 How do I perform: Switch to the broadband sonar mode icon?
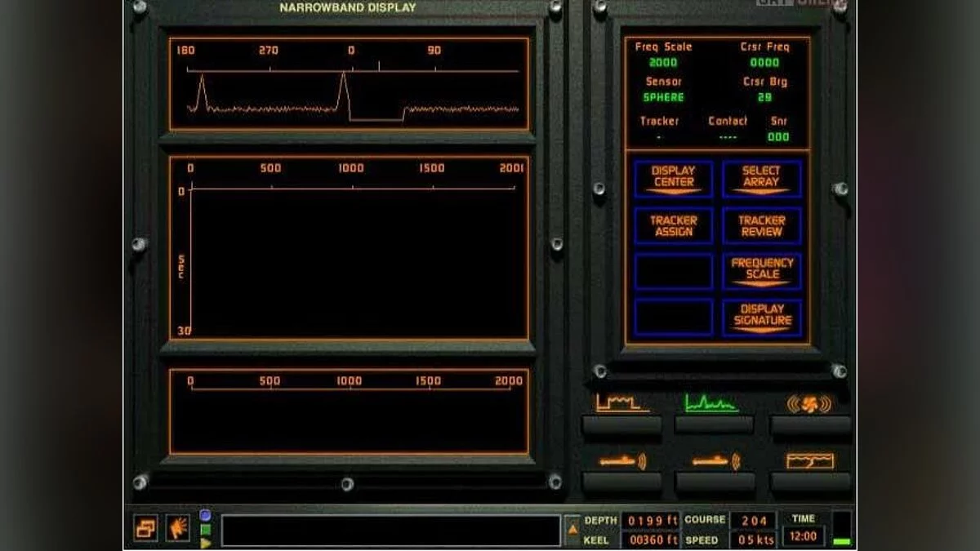pyautogui.click(x=621, y=403)
